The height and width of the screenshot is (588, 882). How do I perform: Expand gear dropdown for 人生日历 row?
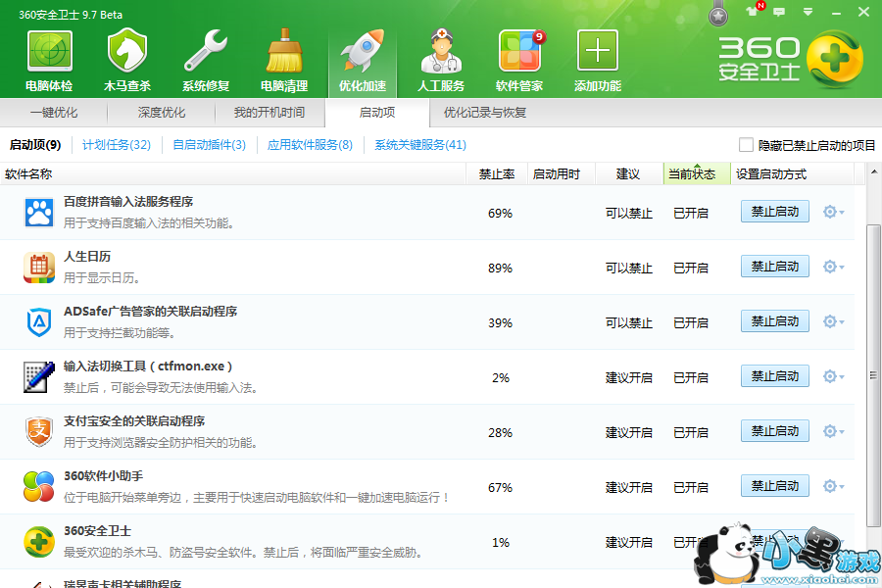[x=834, y=268]
